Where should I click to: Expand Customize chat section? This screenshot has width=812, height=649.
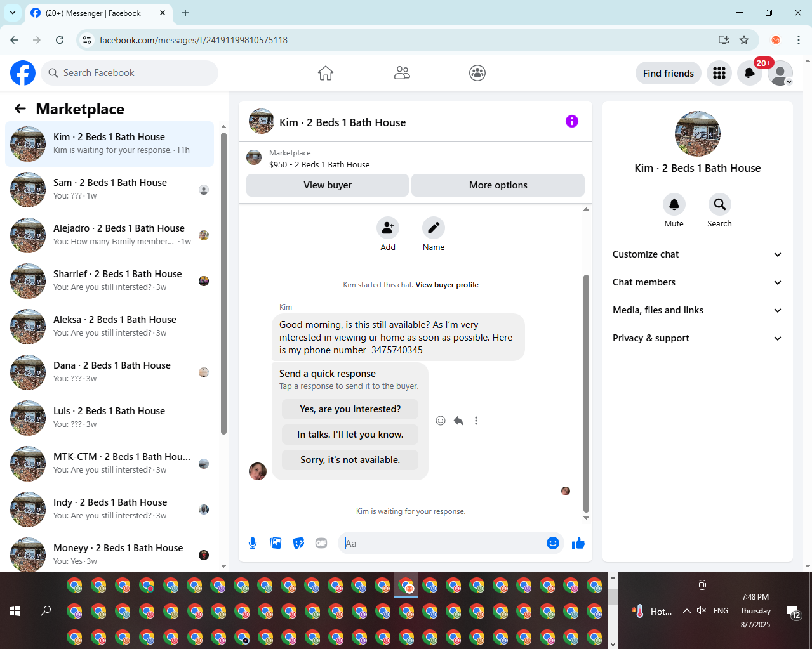[697, 254]
